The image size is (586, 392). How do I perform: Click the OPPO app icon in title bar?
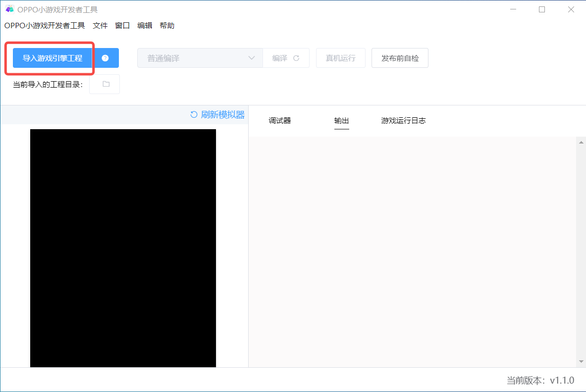point(9,9)
